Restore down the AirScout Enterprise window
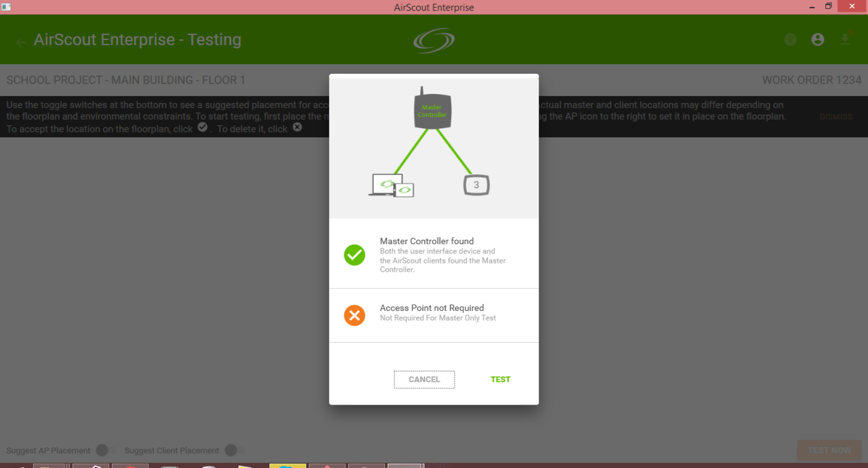868x468 pixels. click(828, 7)
